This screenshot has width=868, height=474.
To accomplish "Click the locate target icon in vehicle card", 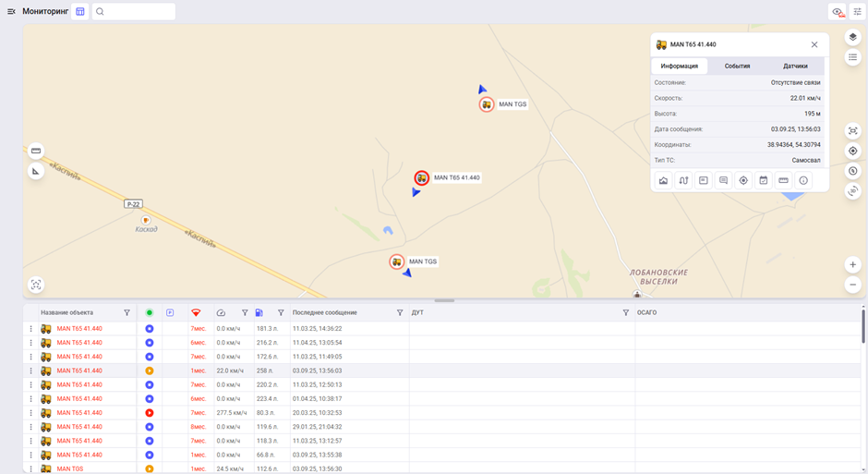I will coord(743,181).
